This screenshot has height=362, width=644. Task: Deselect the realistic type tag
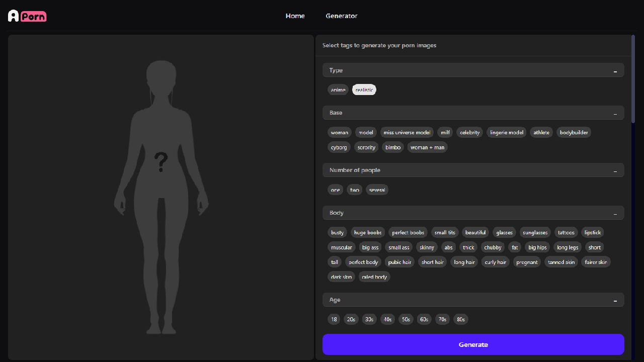point(364,90)
